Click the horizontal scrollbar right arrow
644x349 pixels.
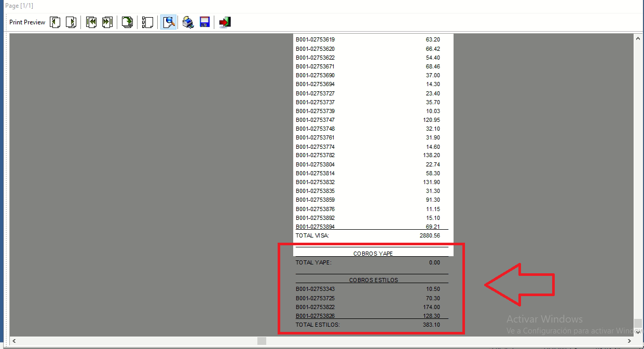(x=628, y=341)
